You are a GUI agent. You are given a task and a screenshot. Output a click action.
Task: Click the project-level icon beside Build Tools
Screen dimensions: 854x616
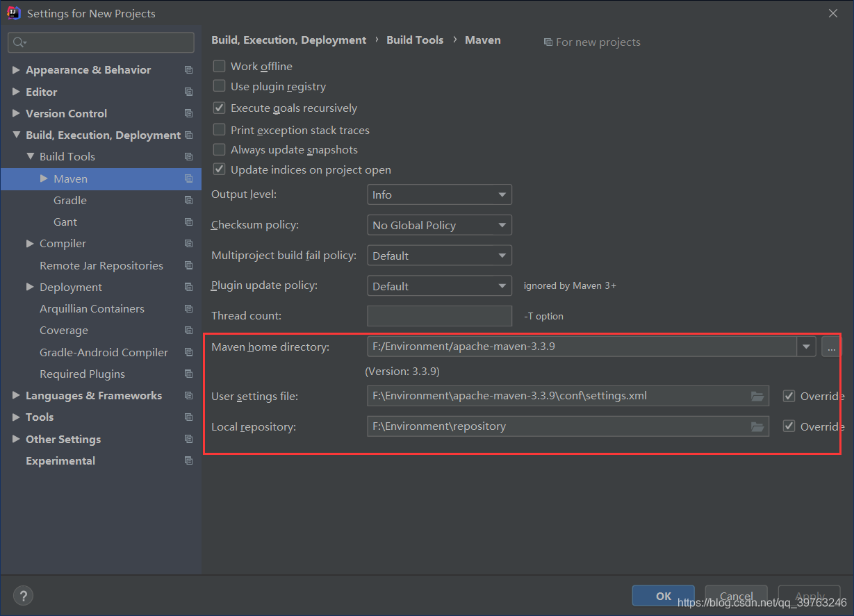188,157
